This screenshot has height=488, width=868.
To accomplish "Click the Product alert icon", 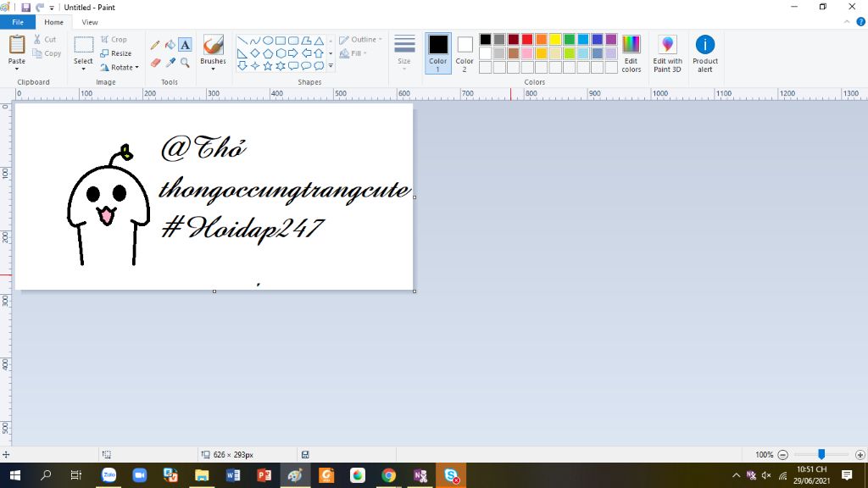I will 704,44.
